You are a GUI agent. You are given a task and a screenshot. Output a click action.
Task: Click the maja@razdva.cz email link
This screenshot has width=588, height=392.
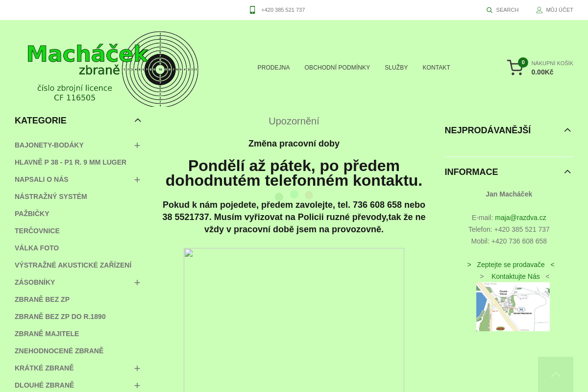click(x=520, y=218)
